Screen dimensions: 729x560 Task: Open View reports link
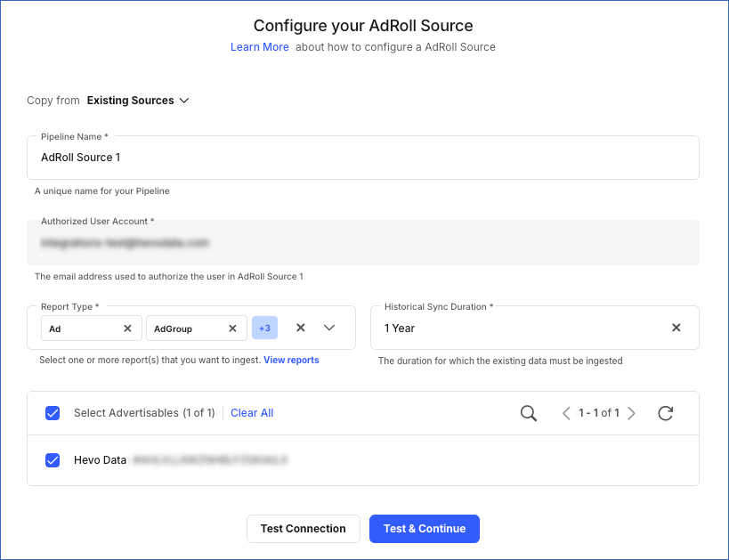tap(290, 360)
